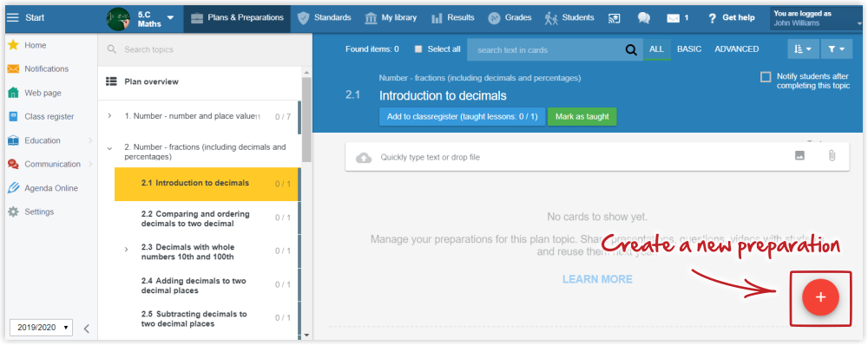Tick the Select all checkbox
Image resolution: width=868 pixels, height=345 pixels.
(418, 49)
